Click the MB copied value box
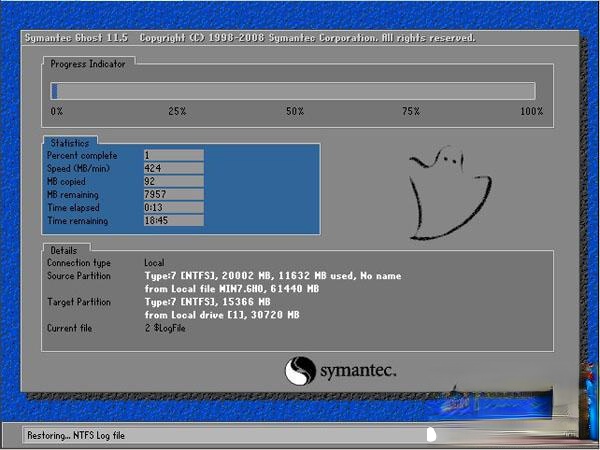Image resolution: width=600 pixels, height=450 pixels. pos(173,181)
